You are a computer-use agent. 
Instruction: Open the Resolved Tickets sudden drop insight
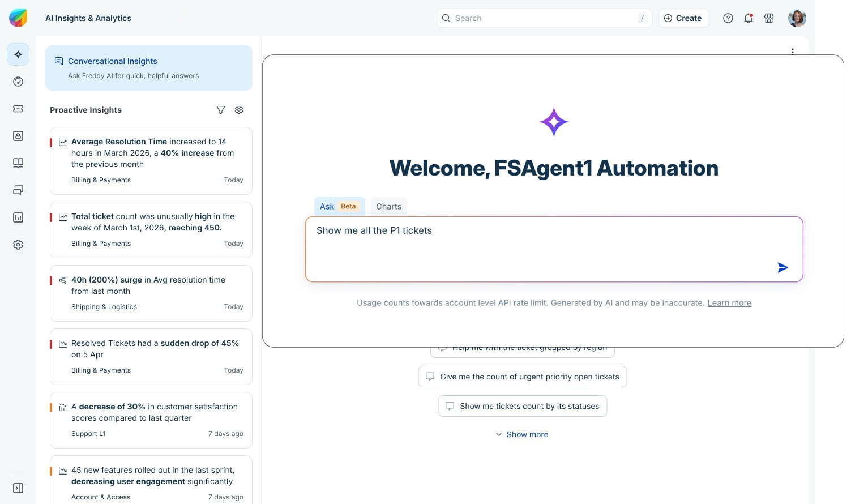(151, 357)
